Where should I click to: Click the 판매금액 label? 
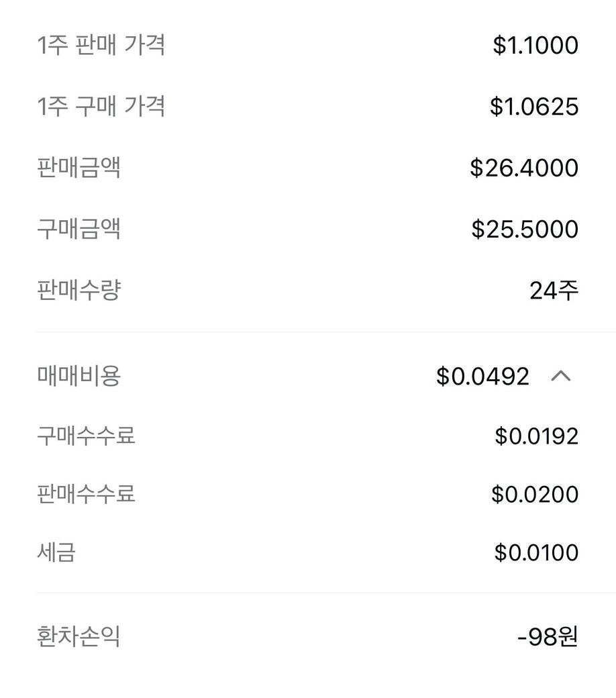pyautogui.click(x=79, y=168)
